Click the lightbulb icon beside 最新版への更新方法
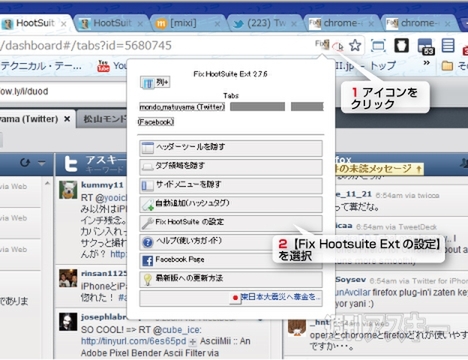Viewport: 468px width, 360px height. point(147,279)
